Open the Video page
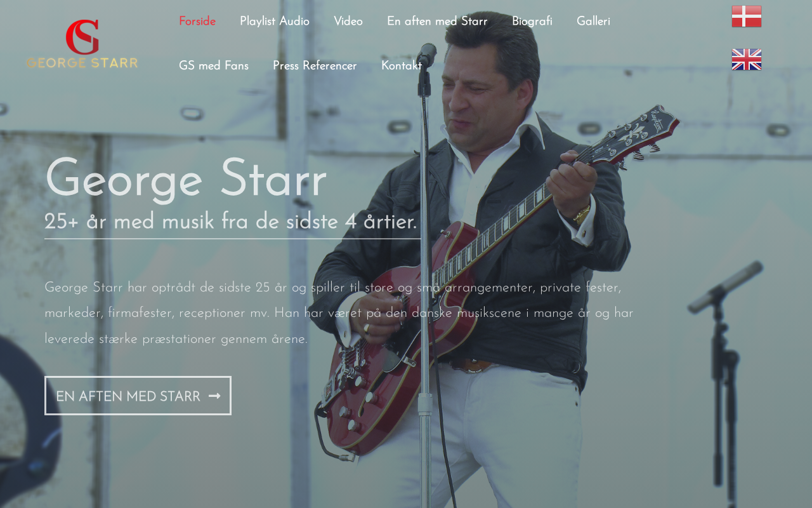This screenshot has width=812, height=508. 348,22
